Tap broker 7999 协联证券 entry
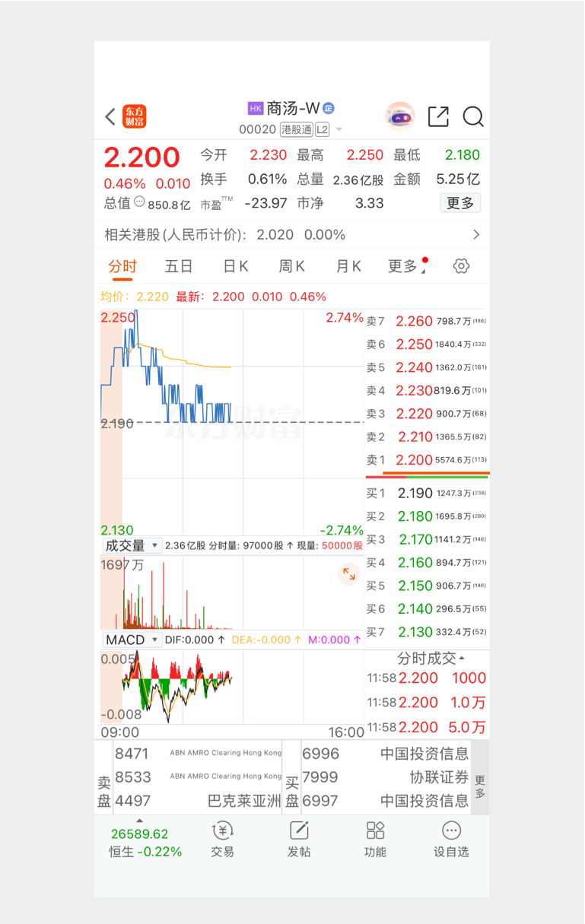The image size is (585, 924). (386, 777)
